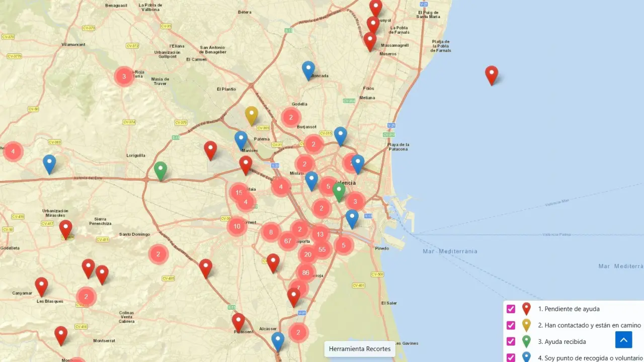
Task: Click the blue marker near Alcàsser
Action: 278,341
